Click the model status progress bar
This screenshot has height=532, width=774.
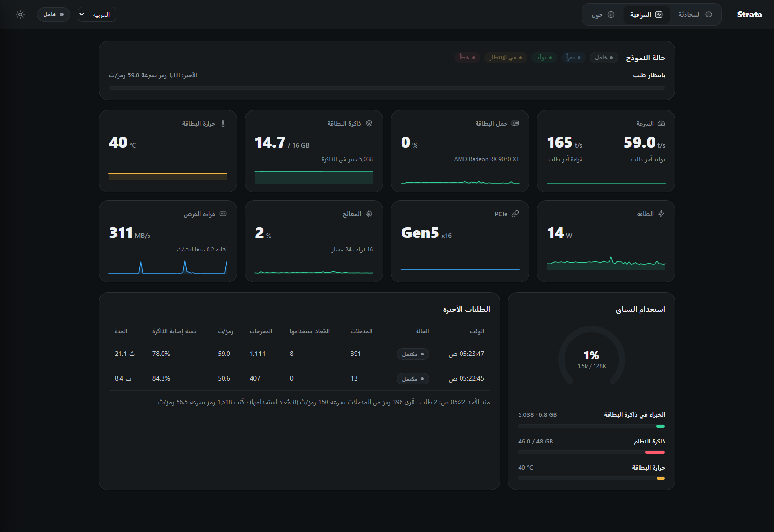(387, 88)
